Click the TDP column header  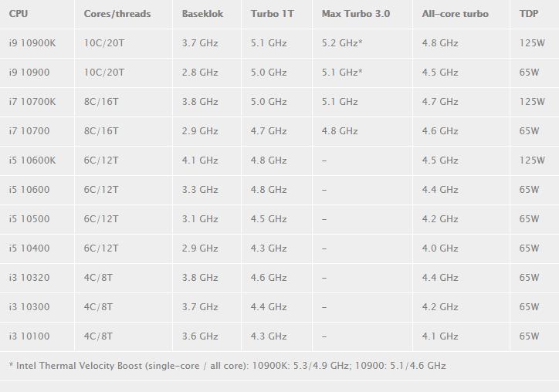pos(529,14)
